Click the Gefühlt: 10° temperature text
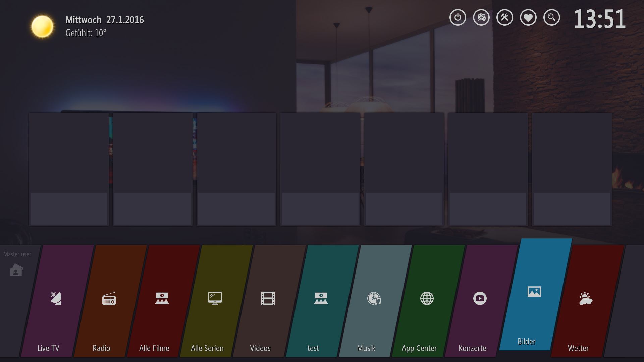The image size is (644, 362). click(x=86, y=33)
